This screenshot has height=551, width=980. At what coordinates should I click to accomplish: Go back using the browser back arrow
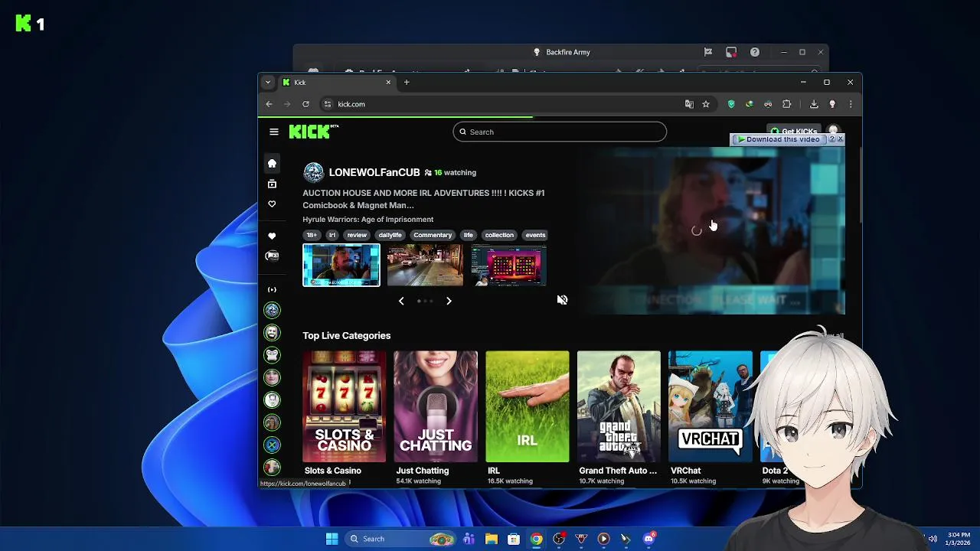pos(269,104)
